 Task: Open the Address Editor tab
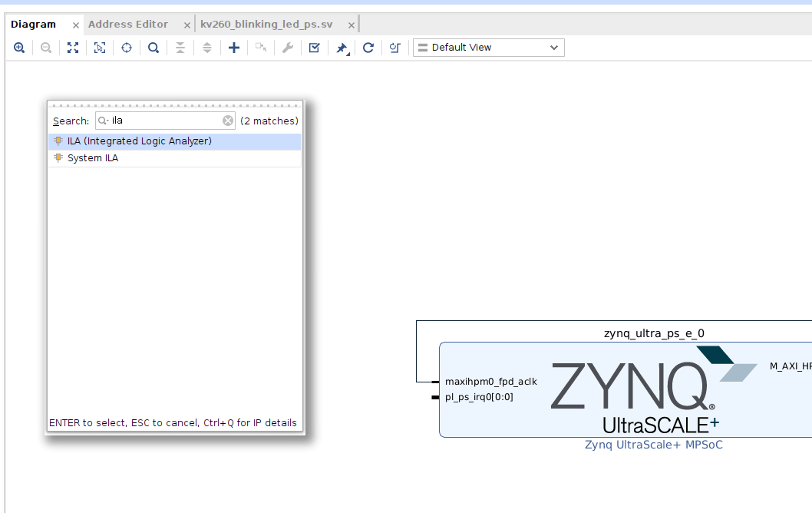(x=128, y=25)
